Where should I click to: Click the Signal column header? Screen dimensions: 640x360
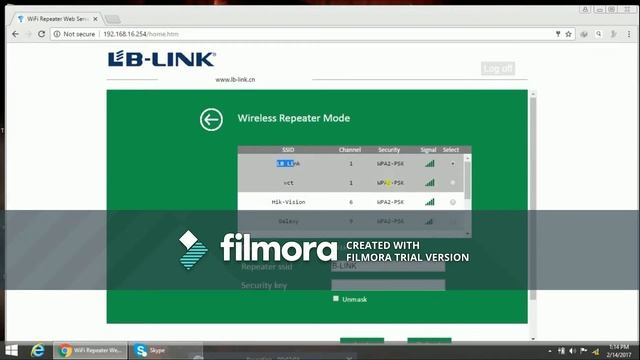point(428,150)
